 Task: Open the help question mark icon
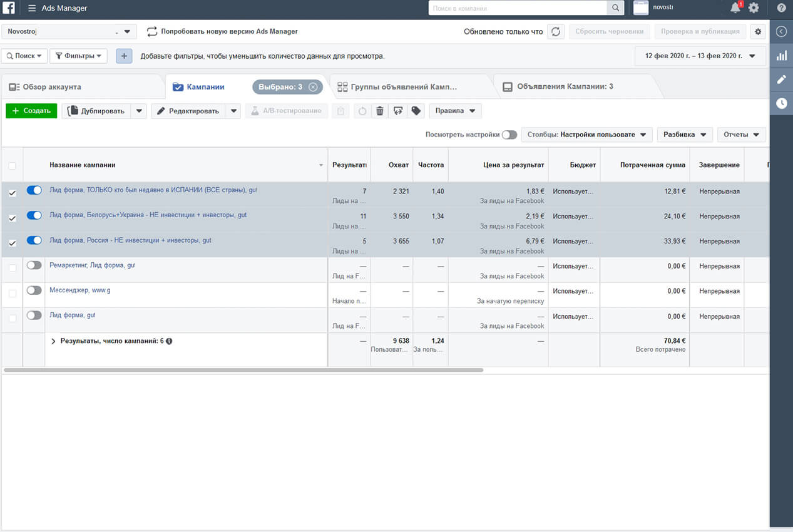point(781,8)
